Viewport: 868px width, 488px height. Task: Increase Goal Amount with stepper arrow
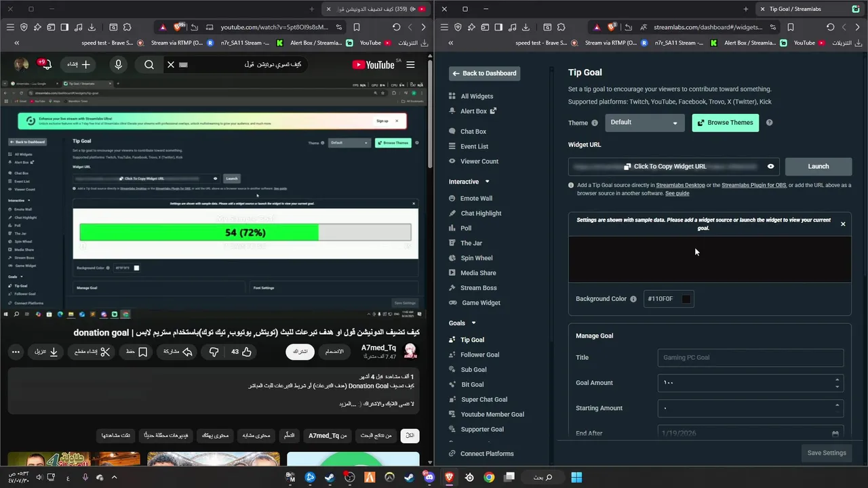tap(837, 380)
